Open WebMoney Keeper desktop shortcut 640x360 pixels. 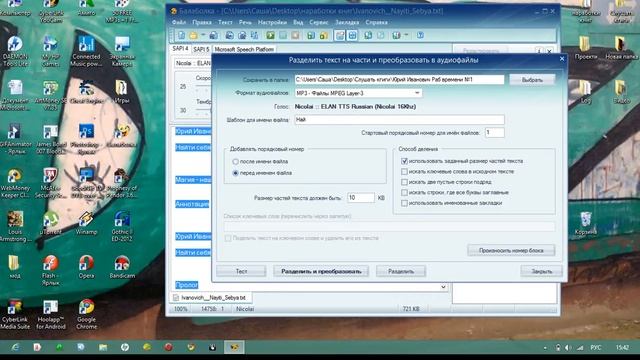coord(15,183)
